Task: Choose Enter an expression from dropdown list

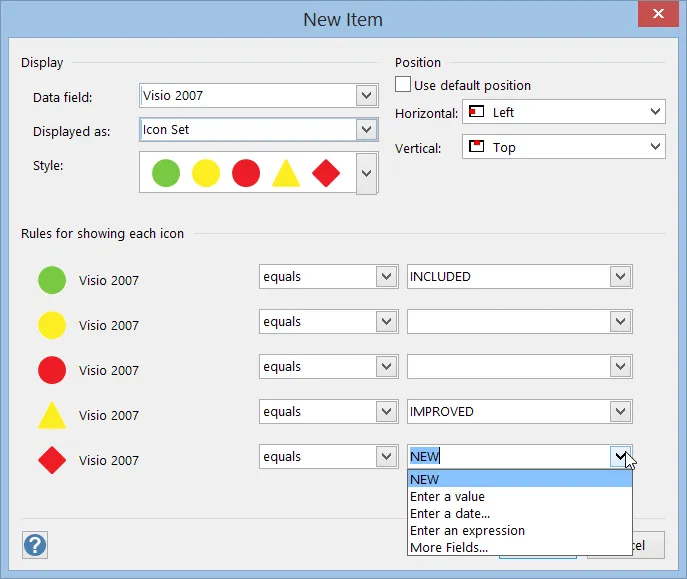Action: tap(520, 530)
